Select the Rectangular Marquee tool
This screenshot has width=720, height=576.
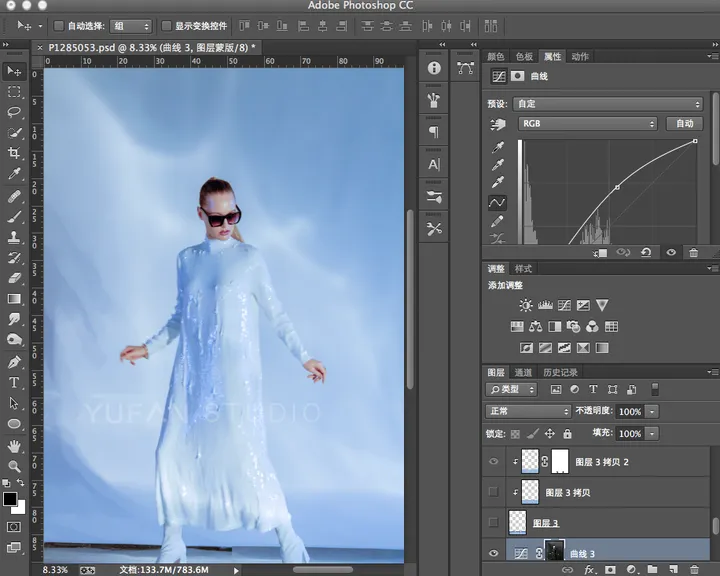tap(14, 92)
